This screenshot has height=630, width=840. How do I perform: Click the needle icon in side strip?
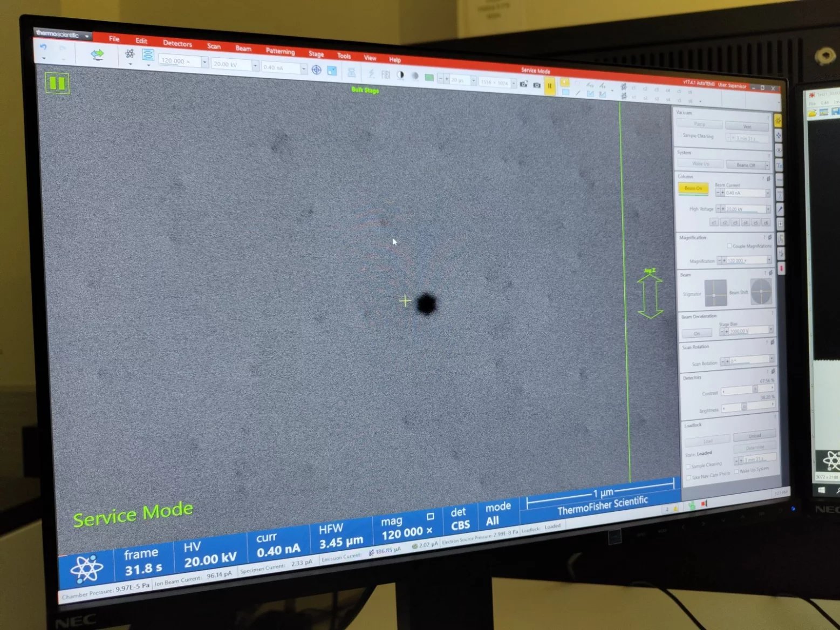point(780,209)
